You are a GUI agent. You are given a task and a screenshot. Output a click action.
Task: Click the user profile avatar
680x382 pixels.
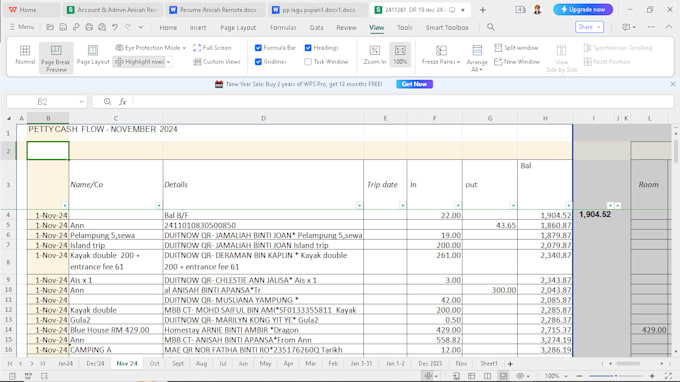point(537,10)
